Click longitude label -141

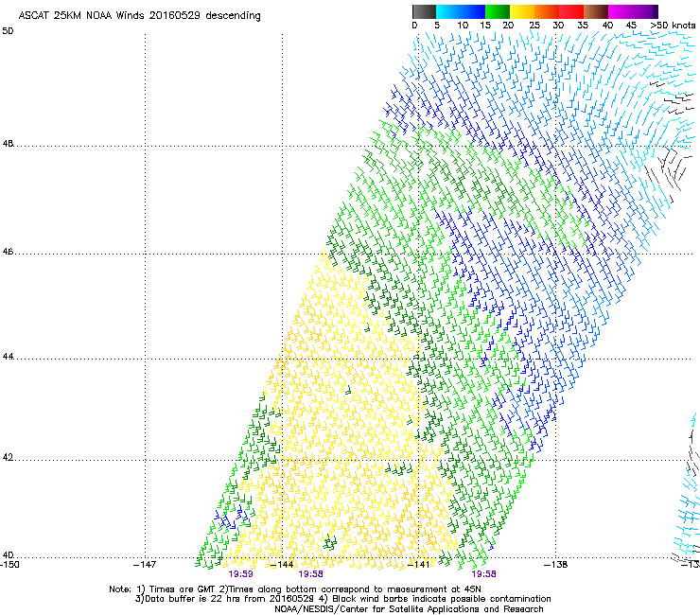(x=419, y=565)
